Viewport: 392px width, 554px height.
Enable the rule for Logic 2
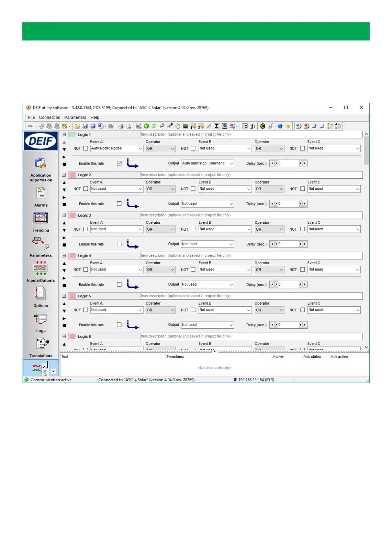click(119, 204)
